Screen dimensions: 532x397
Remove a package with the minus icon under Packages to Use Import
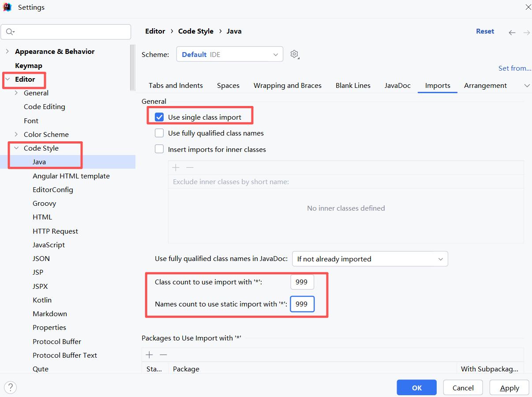[163, 355]
